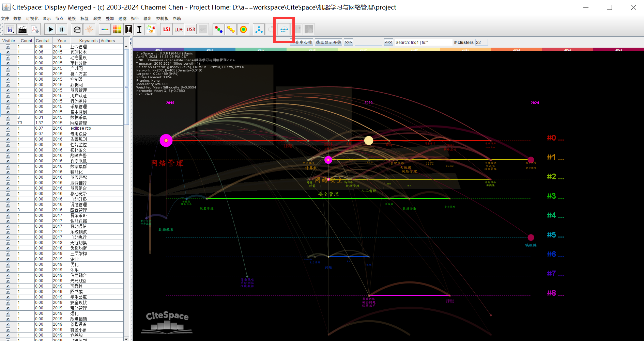Click the 热点显示开关 button

tap(328, 42)
